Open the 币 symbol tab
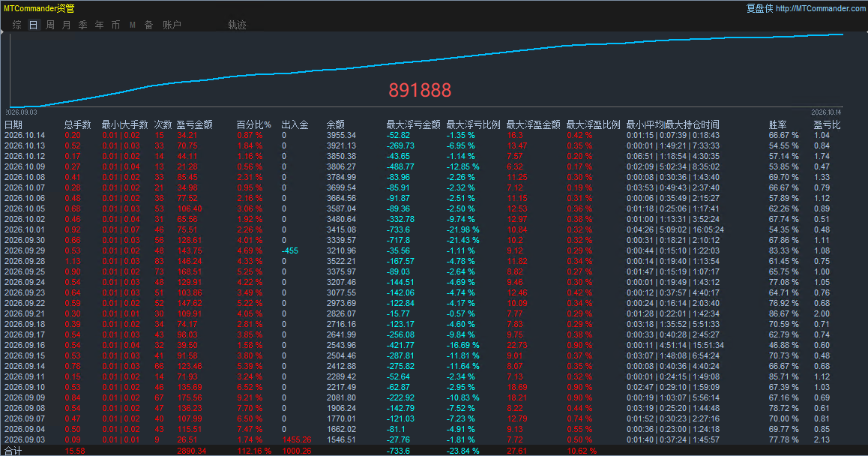This screenshot has height=456, width=868. (115, 25)
